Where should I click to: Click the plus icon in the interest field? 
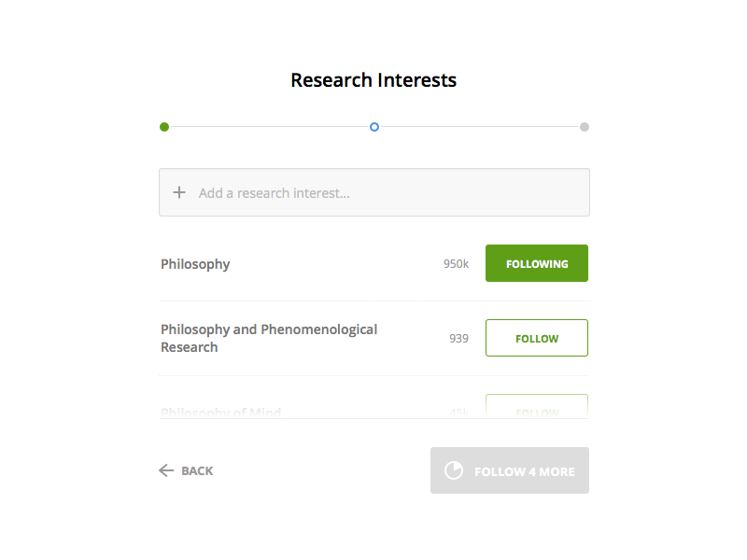coord(179,193)
